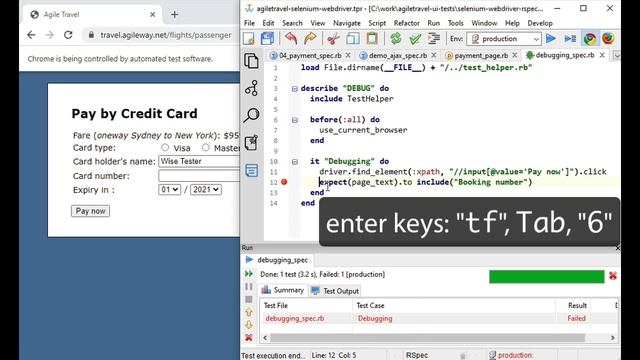
Task: Open the Search menu
Action: (292, 23)
